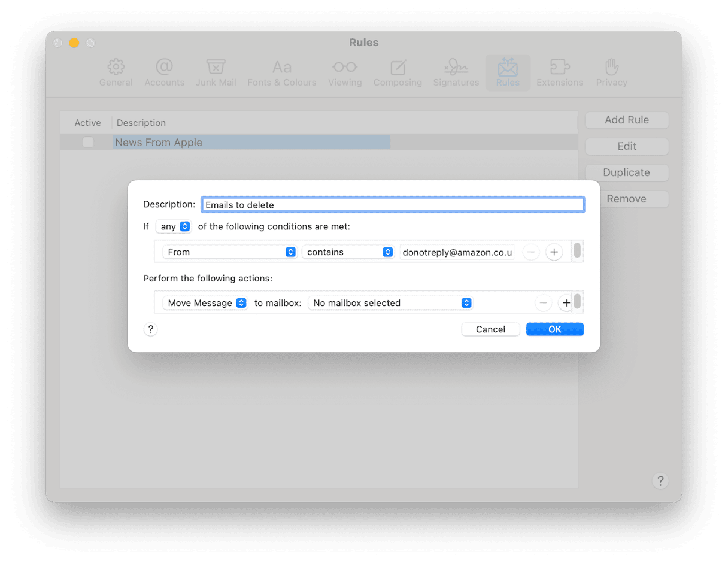The image size is (728, 563).
Task: Expand the Move Message action dropdown
Action: [205, 303]
